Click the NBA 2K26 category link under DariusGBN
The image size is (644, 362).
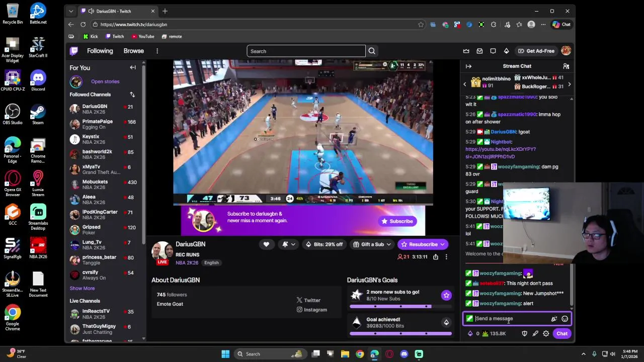coord(187,262)
